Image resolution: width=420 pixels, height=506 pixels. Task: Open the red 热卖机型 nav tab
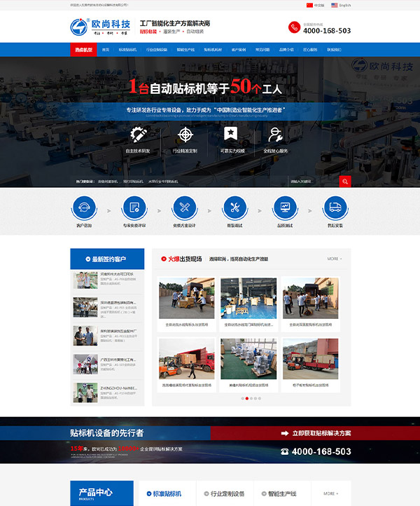tap(83, 50)
